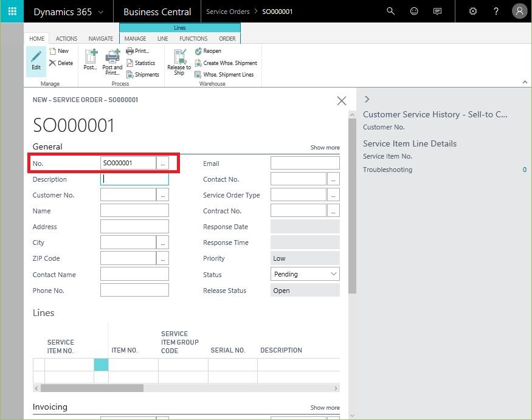Screen dimensions: 532x420
Task: Click the Delete button in Manage group
Action: click(61, 63)
